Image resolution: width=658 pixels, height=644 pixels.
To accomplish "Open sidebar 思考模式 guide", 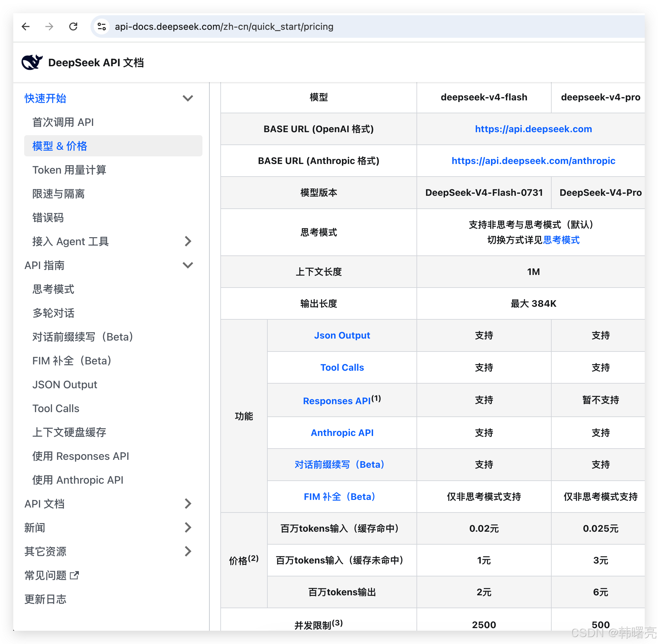I will click(x=53, y=289).
